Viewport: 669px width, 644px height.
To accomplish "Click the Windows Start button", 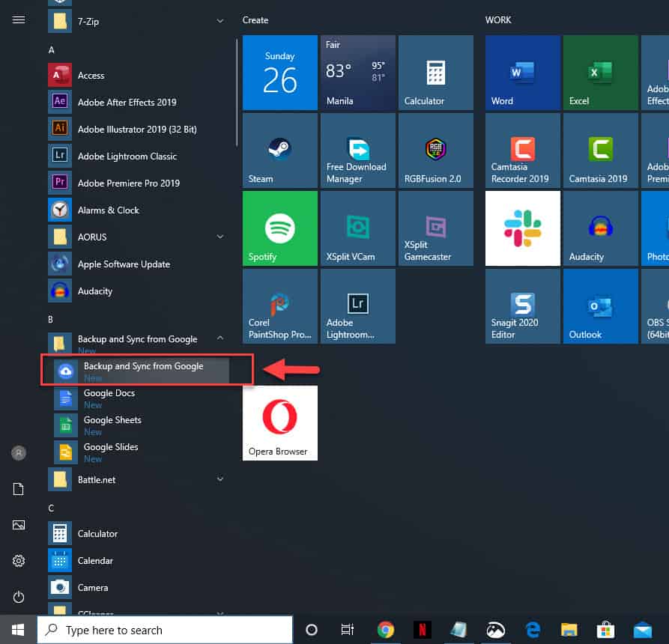I will [18, 630].
